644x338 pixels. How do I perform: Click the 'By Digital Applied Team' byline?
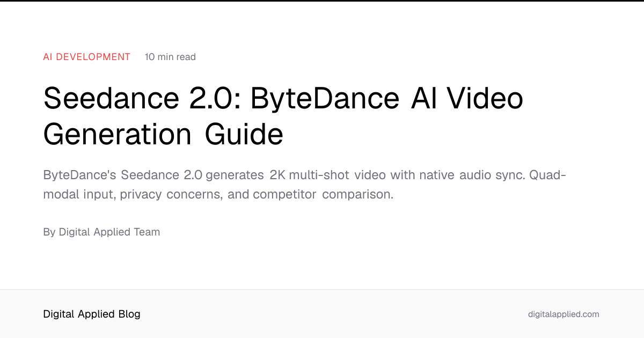pos(101,232)
